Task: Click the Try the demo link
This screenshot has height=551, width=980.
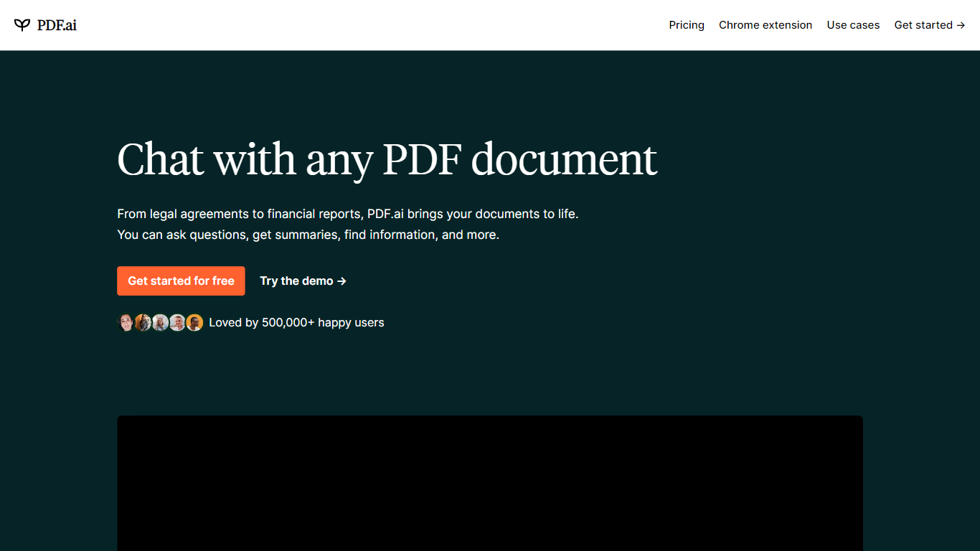Action: (296, 281)
